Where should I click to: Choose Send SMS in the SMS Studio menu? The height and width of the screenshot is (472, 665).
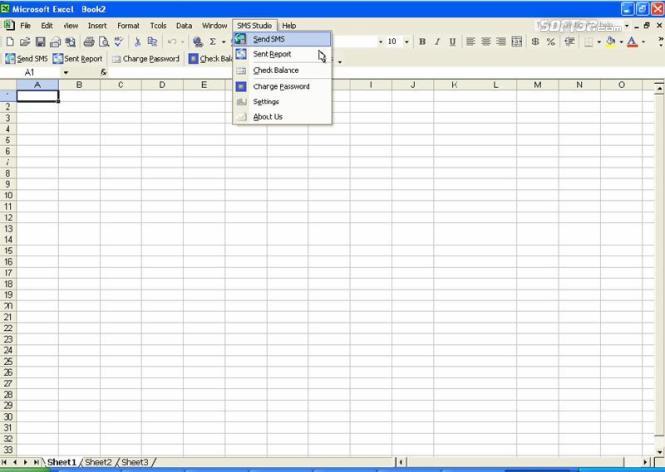point(282,39)
